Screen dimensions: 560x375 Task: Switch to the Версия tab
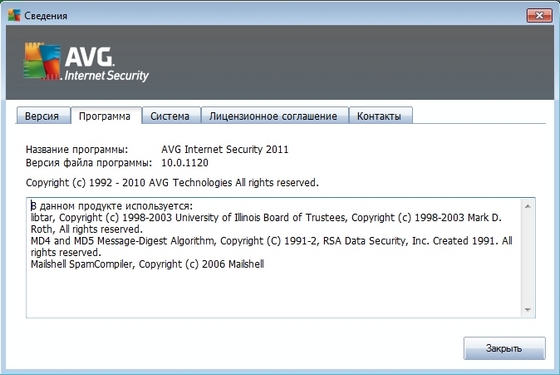tap(42, 116)
